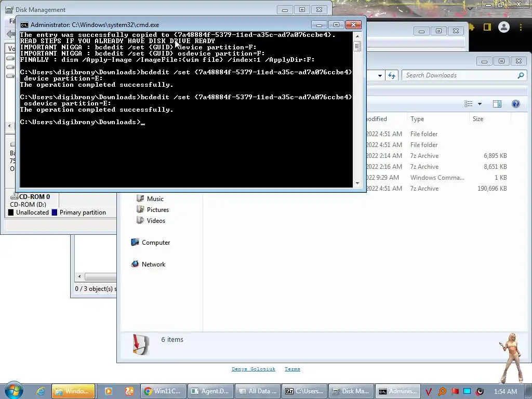Click the Search Downloads magnifier icon
The height and width of the screenshot is (399, 532).
tap(521, 75)
